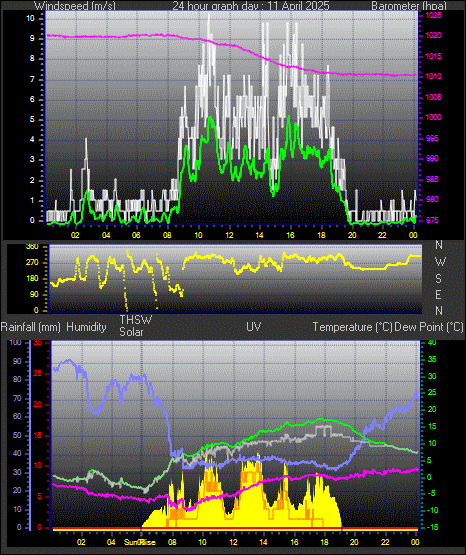466x555 pixels.
Task: Click the "24 hour graph day : 11 April 2025" heading
Action: click(251, 6)
